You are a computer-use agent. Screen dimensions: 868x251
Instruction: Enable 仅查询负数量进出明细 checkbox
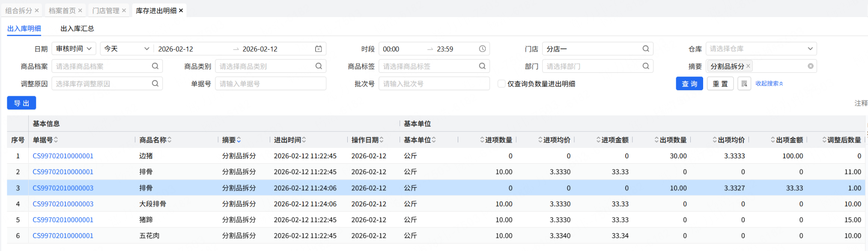pos(501,84)
